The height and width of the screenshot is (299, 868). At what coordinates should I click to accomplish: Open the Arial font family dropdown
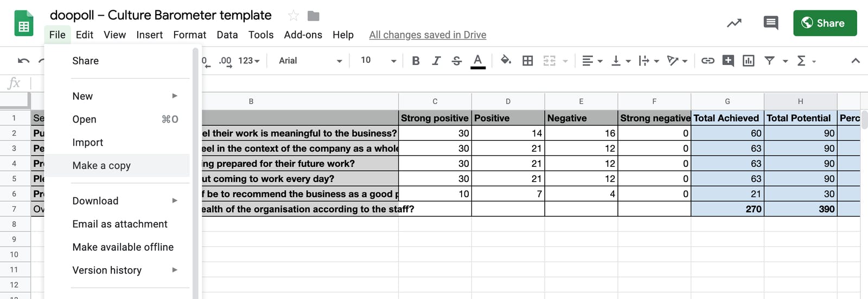(310, 61)
